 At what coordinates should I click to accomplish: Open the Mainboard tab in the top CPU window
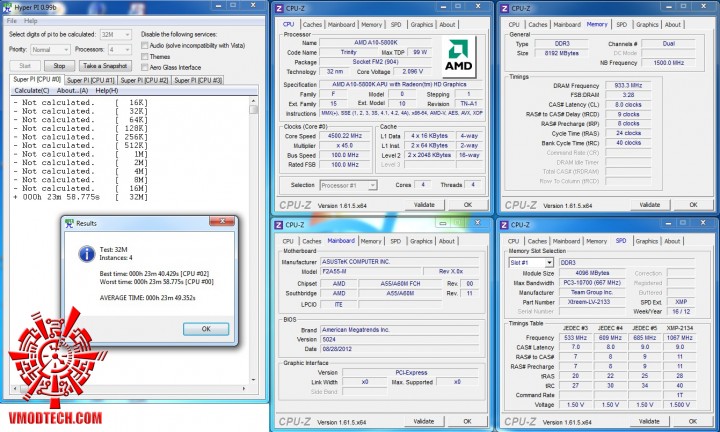pyautogui.click(x=341, y=25)
